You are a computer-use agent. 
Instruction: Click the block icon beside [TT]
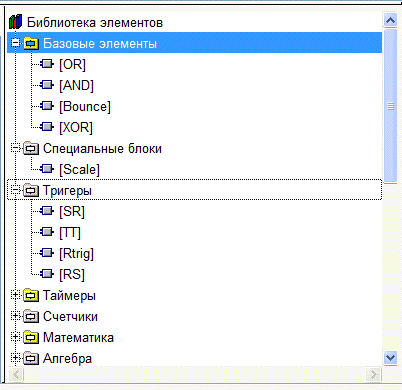[47, 232]
